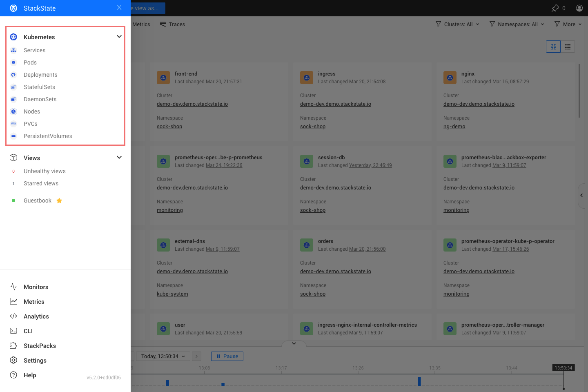
Task: Launch the CLI page
Action: 28,331
